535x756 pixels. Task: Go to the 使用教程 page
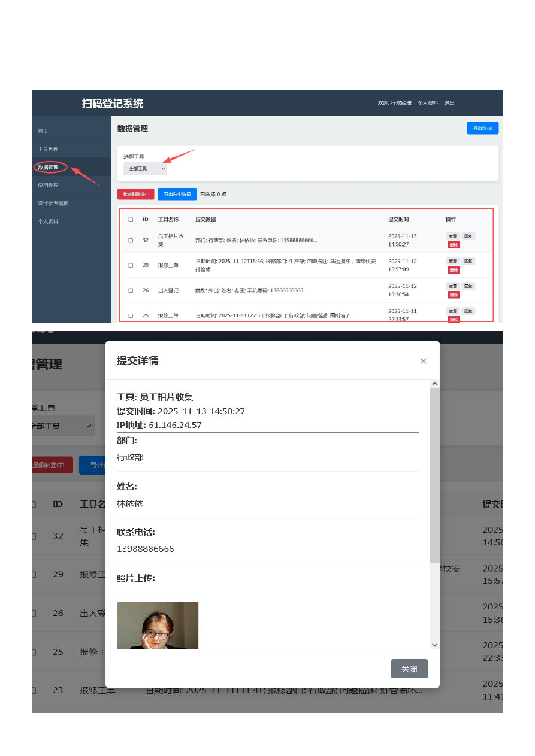(x=48, y=184)
